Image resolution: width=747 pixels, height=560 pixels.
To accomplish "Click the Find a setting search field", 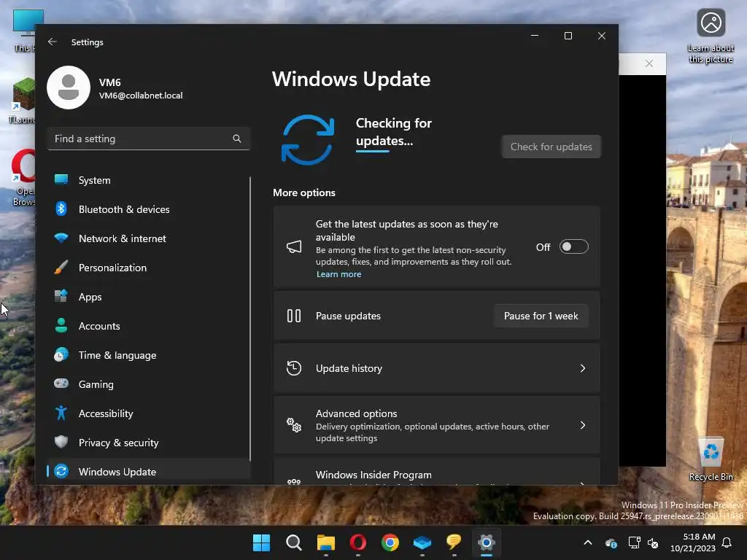I will coord(149,139).
